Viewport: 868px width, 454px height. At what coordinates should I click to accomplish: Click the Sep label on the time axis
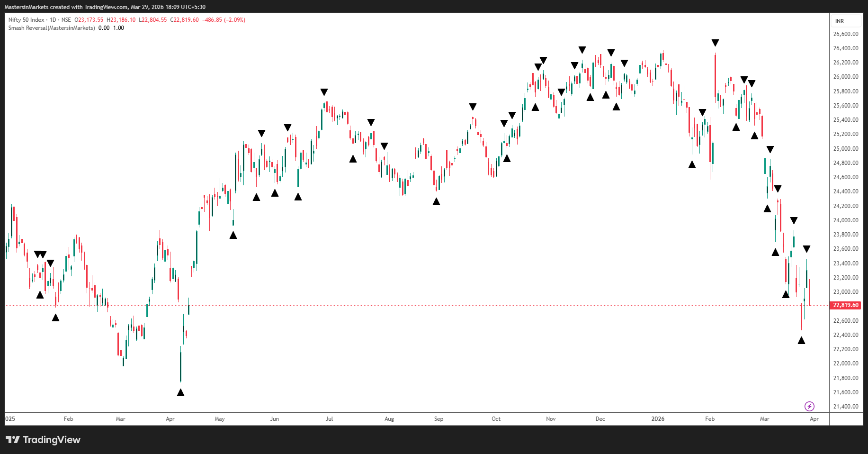click(438, 419)
